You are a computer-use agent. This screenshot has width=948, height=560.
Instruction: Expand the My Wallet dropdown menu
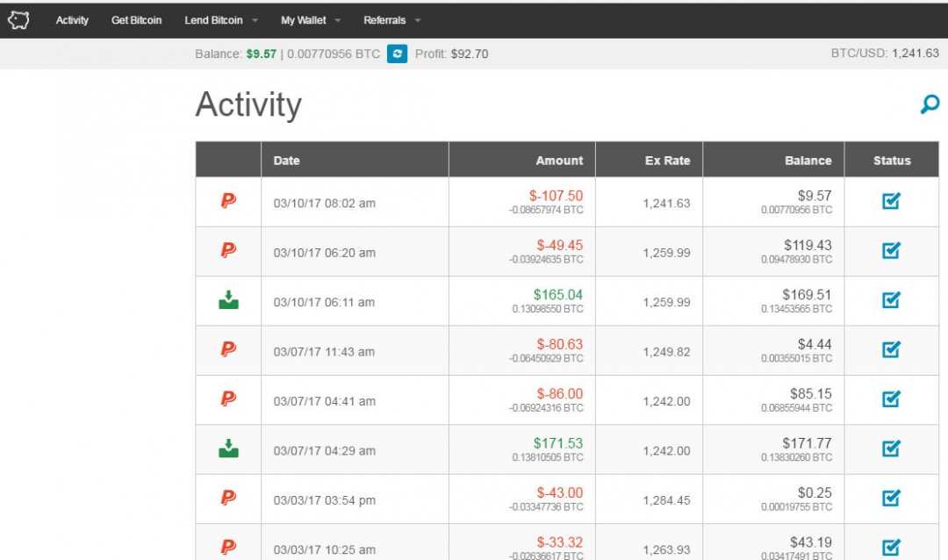coord(311,20)
